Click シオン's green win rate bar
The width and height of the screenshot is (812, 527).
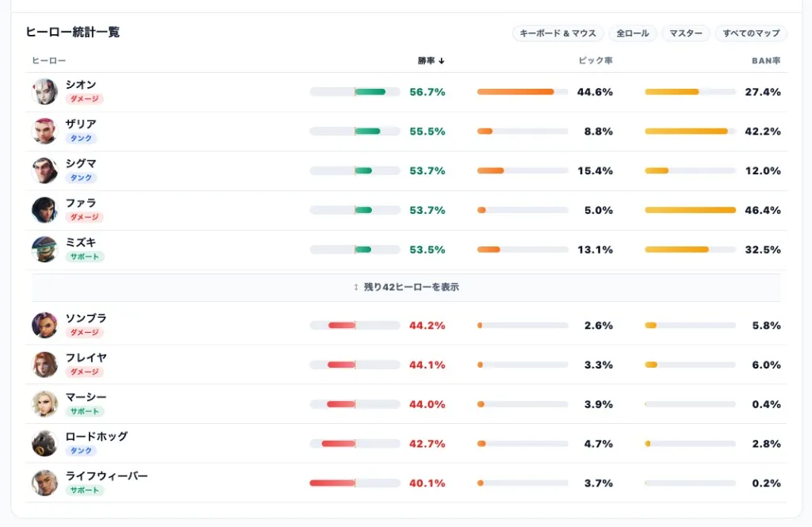click(370, 92)
